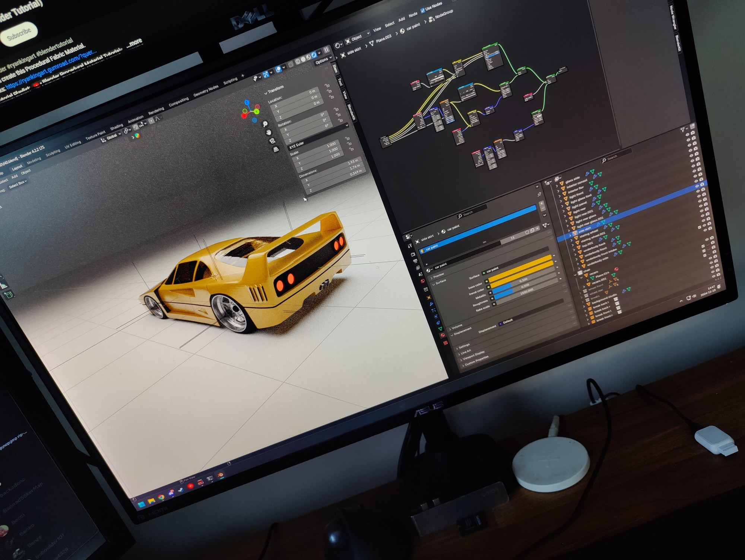This screenshot has width=745, height=560.
Task: Open the Tool properties tab icon
Action: pos(410,246)
